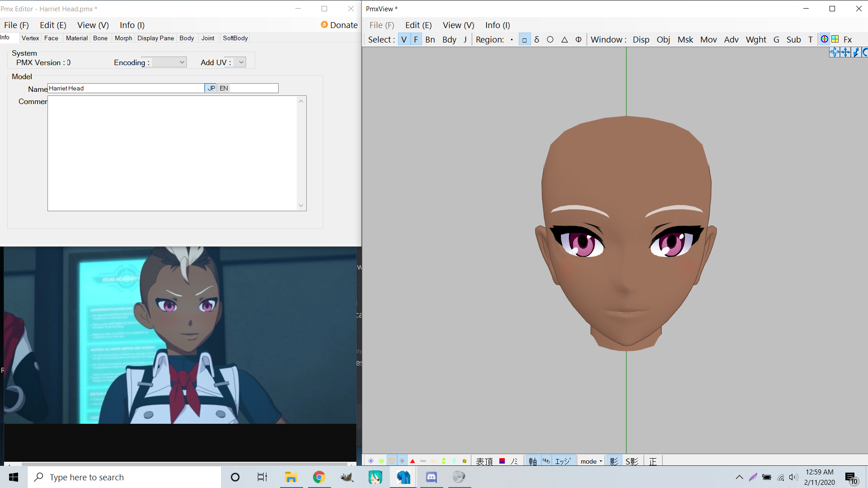
Task: Switch to the Body tab
Action: click(186, 38)
